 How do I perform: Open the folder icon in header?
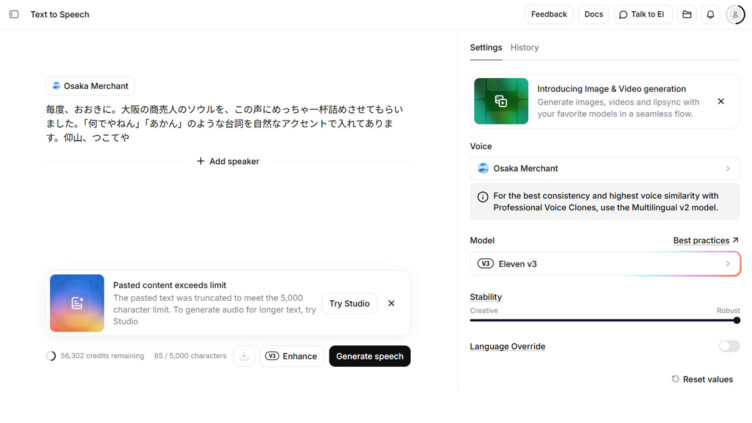(x=686, y=15)
